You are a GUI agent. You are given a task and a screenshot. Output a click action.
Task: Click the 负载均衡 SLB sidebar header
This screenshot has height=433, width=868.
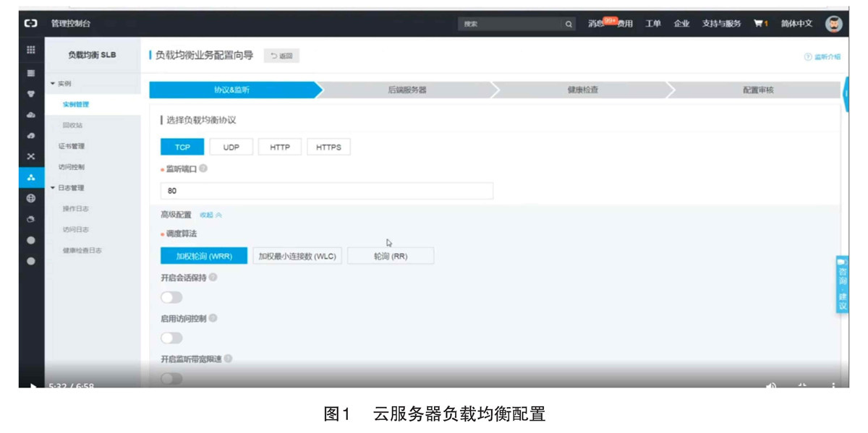(x=92, y=56)
